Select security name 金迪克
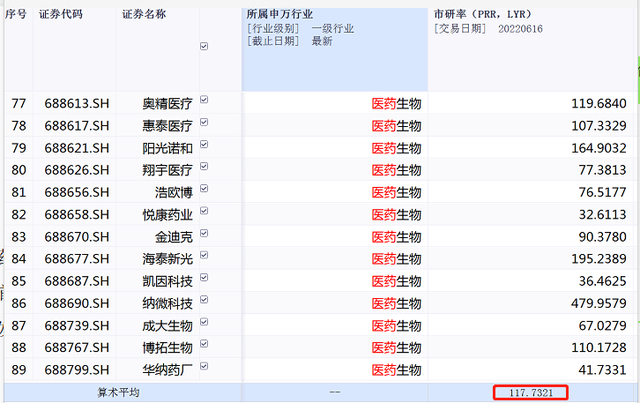640x403 pixels. click(x=173, y=237)
